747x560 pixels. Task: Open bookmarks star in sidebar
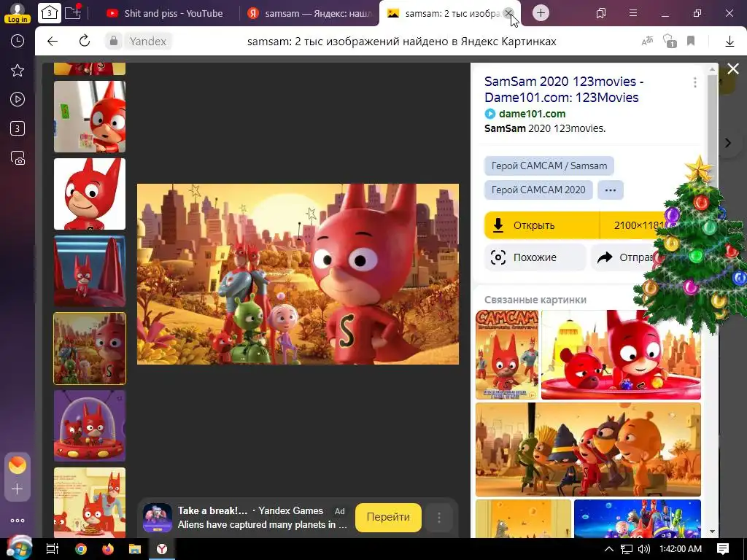[x=18, y=71]
